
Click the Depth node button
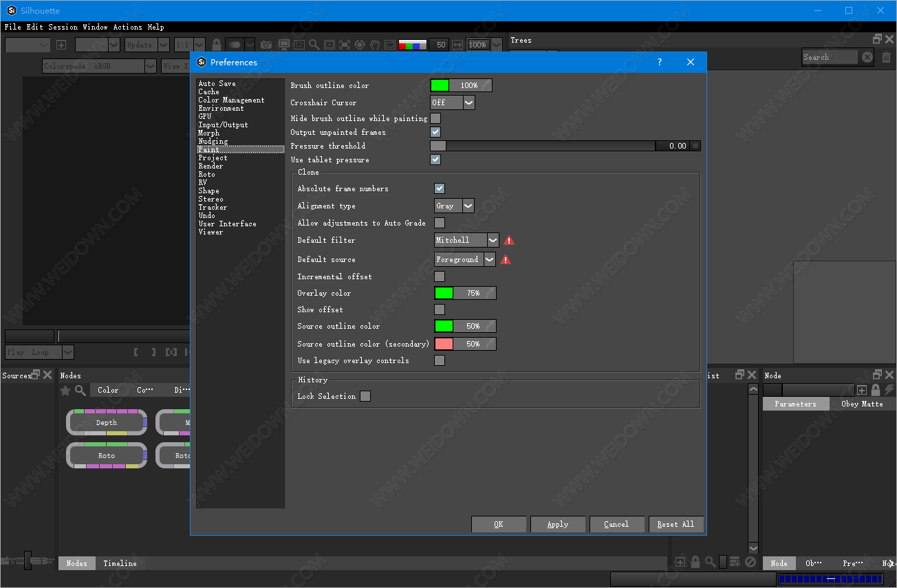click(x=107, y=423)
